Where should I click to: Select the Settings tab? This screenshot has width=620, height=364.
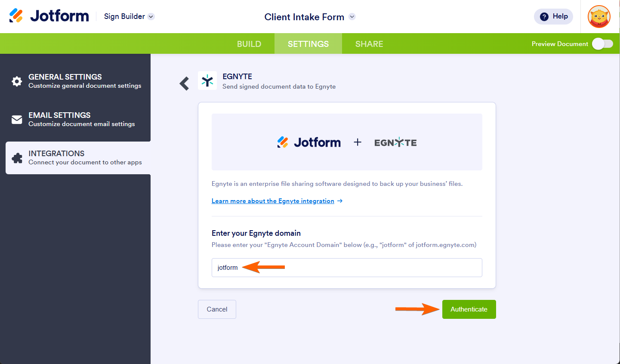pyautogui.click(x=308, y=44)
